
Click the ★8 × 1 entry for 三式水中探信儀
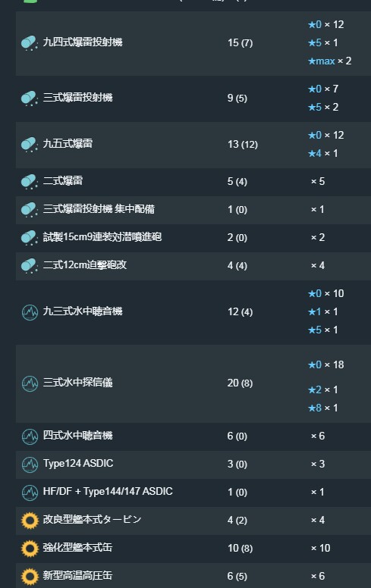point(322,408)
